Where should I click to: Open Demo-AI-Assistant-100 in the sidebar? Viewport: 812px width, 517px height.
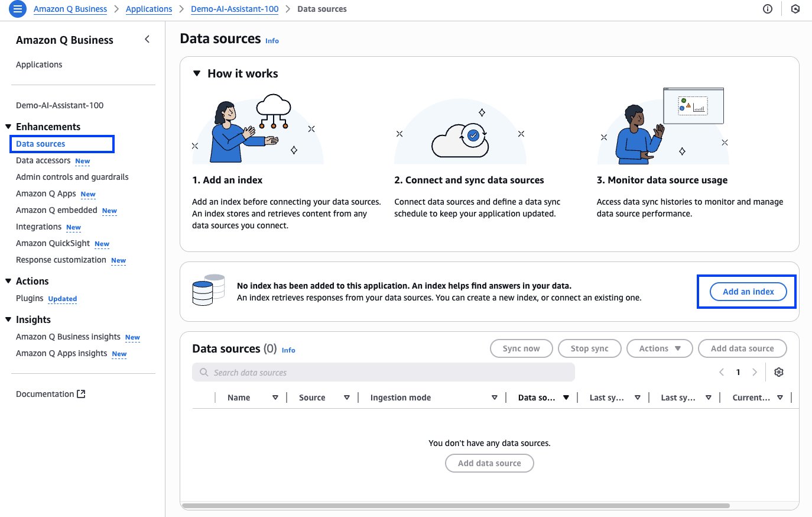tap(60, 105)
